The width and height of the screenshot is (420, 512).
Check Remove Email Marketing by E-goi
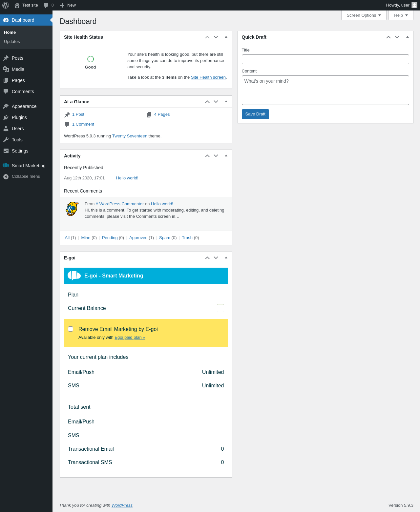[71, 329]
